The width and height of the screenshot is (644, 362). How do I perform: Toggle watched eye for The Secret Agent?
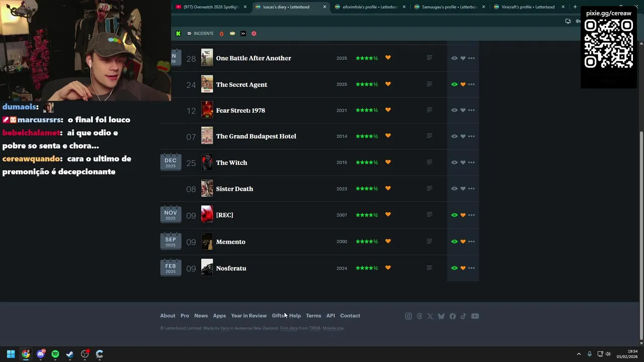point(454,84)
